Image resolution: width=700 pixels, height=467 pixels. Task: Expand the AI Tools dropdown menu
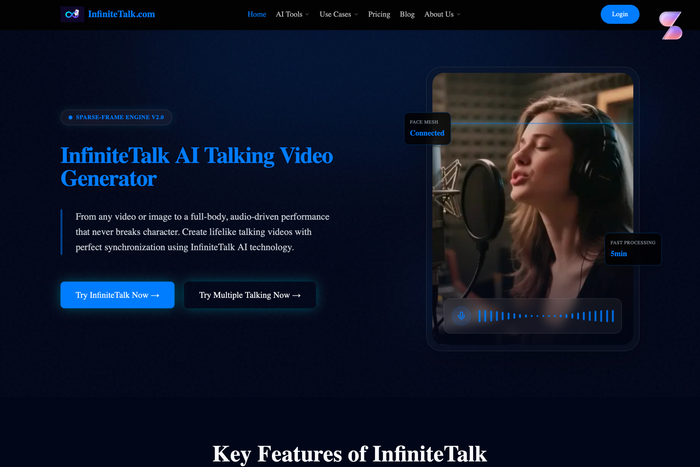pos(292,14)
